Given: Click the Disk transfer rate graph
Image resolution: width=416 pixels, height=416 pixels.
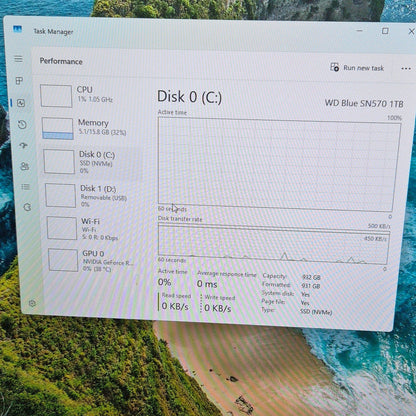Looking at the screenshot, I should click(x=273, y=244).
